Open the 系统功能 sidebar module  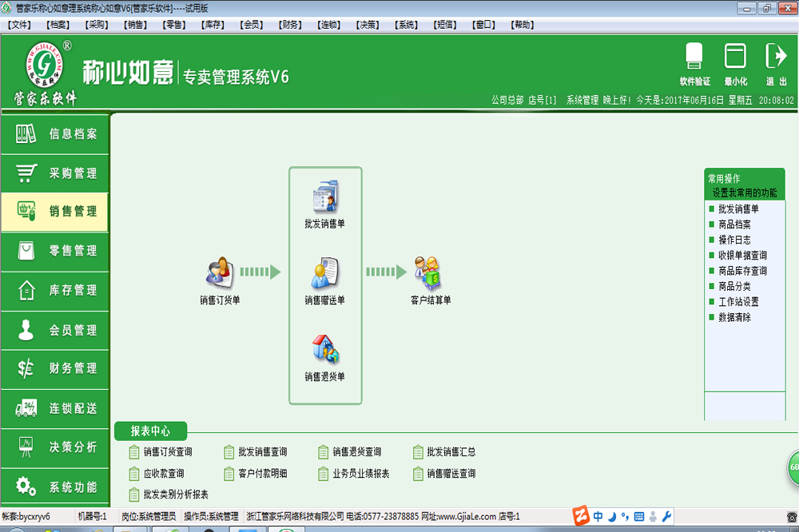(55, 487)
